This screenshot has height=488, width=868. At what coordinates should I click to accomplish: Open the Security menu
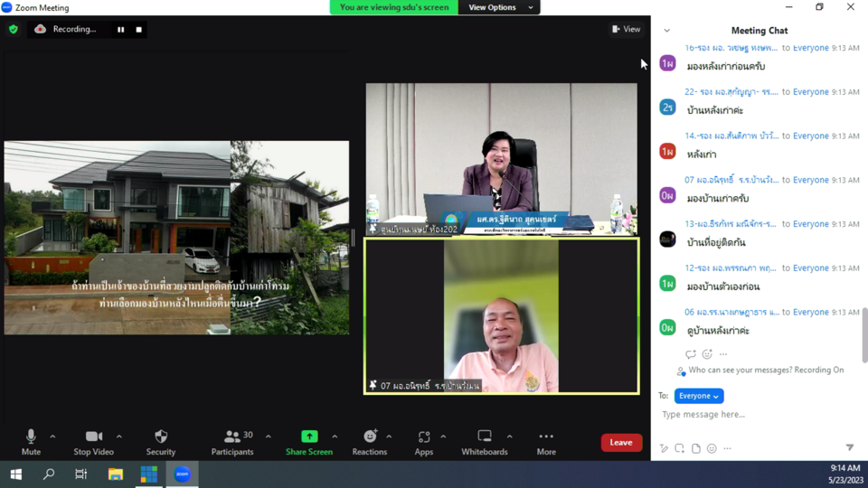pyautogui.click(x=161, y=442)
